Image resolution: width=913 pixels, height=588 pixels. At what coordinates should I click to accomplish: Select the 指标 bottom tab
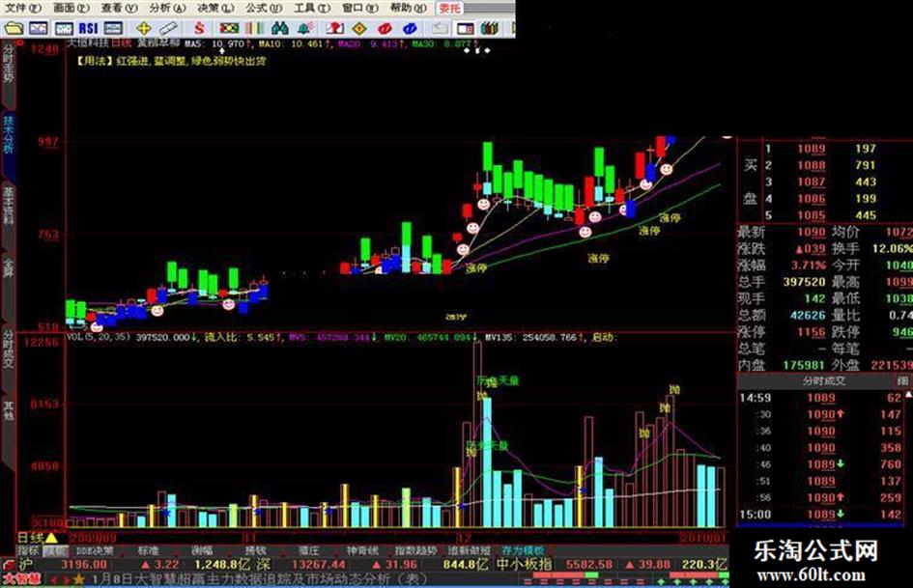pos(28,550)
